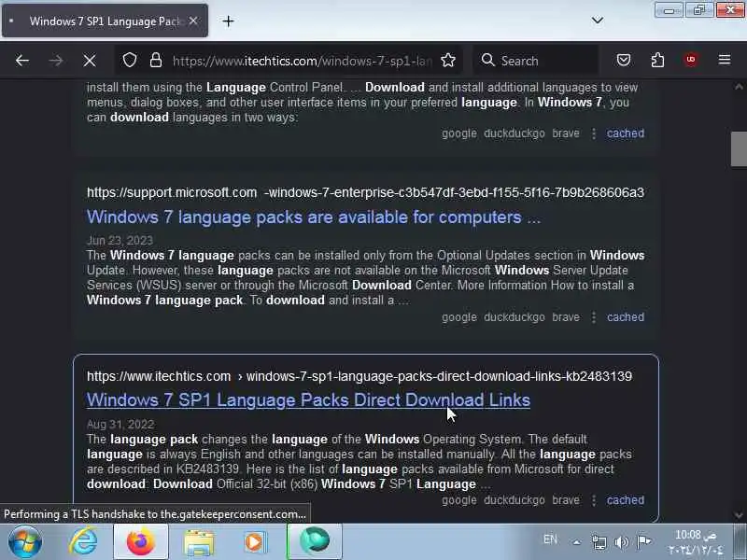This screenshot has width=747, height=560.
Task: Close the Windows 7 SP1 Language Pack tab
Action: click(193, 21)
